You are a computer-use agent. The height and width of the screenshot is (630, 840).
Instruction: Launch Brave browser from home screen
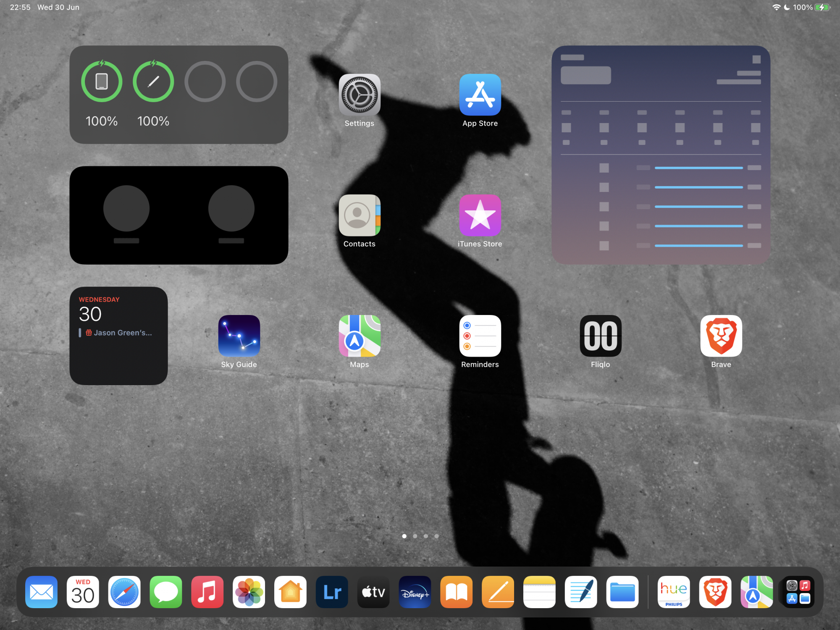click(x=721, y=336)
